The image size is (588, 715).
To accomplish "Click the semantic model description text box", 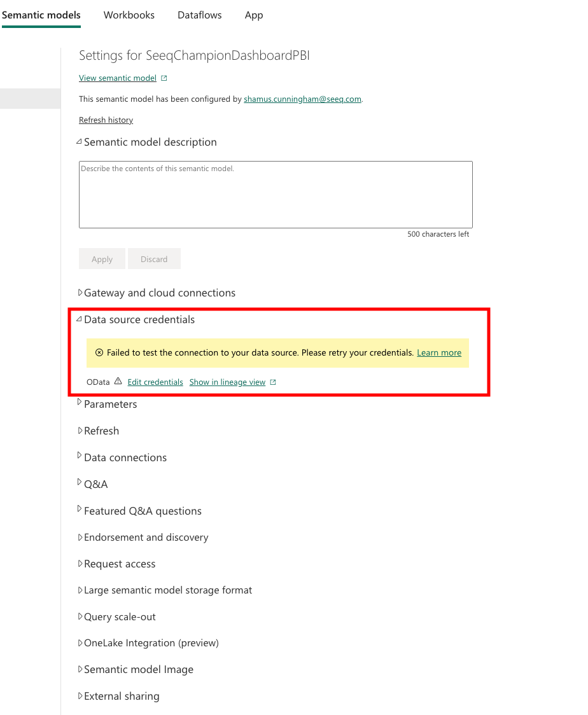I will (276, 195).
